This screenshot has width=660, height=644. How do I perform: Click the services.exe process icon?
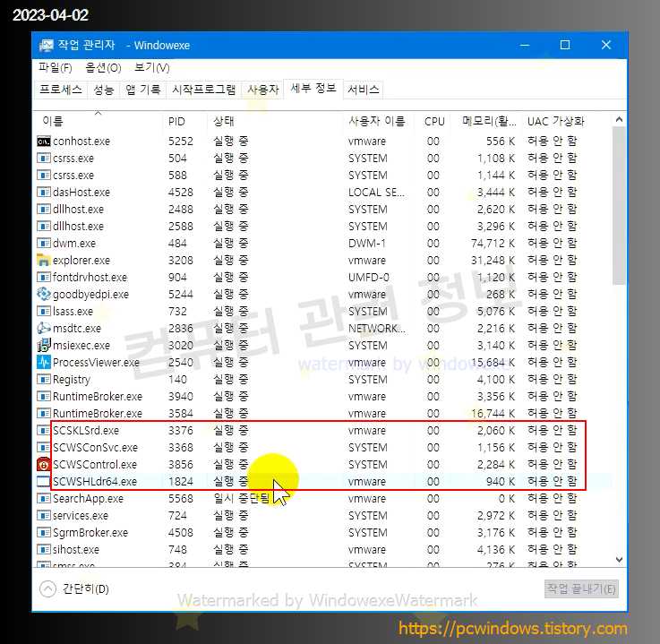point(43,516)
